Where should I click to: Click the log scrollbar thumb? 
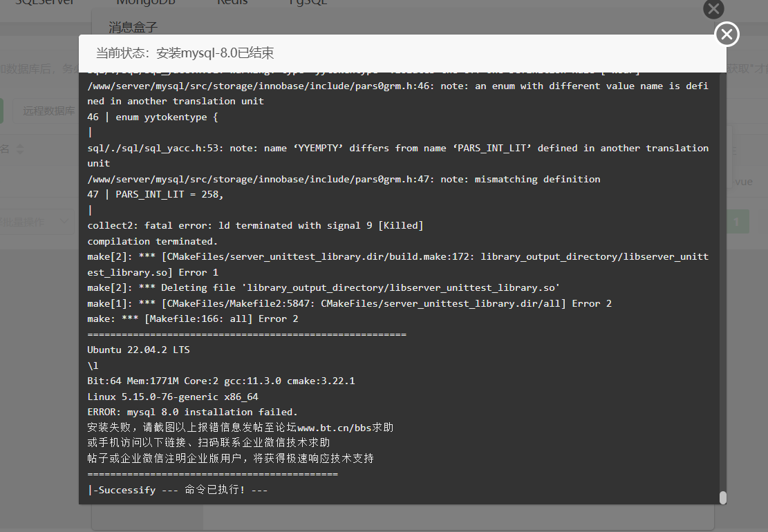point(722,497)
